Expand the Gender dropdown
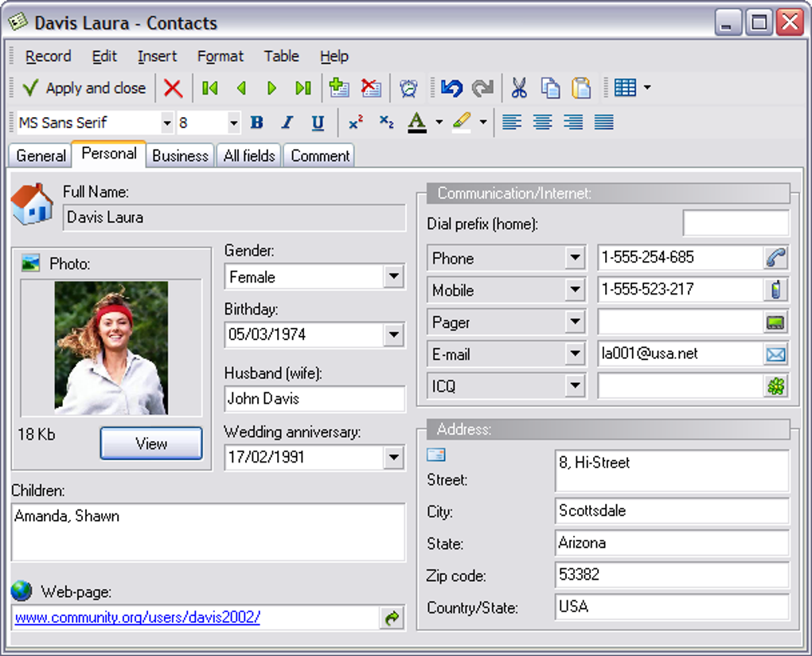812x656 pixels. [x=393, y=277]
